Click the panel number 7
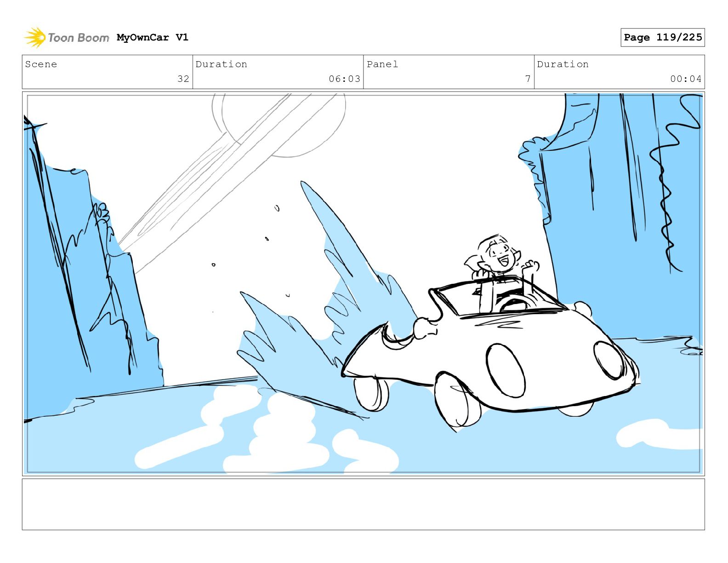This screenshot has width=728, height=563. coord(528,79)
